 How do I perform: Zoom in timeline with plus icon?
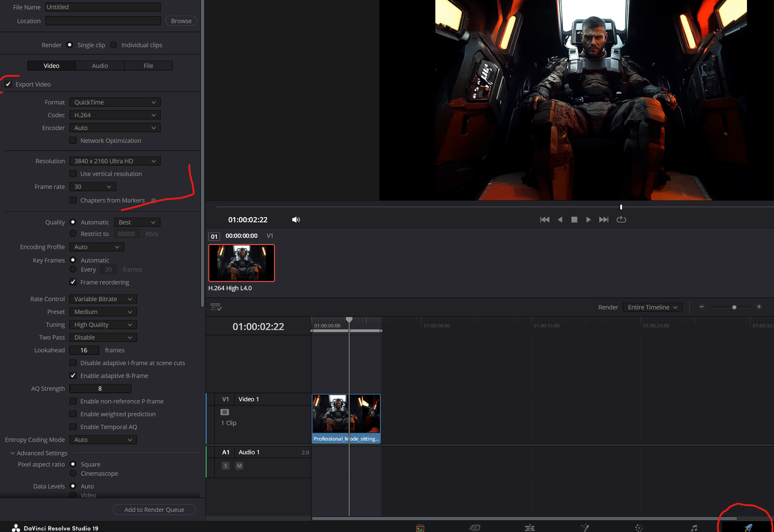[759, 307]
